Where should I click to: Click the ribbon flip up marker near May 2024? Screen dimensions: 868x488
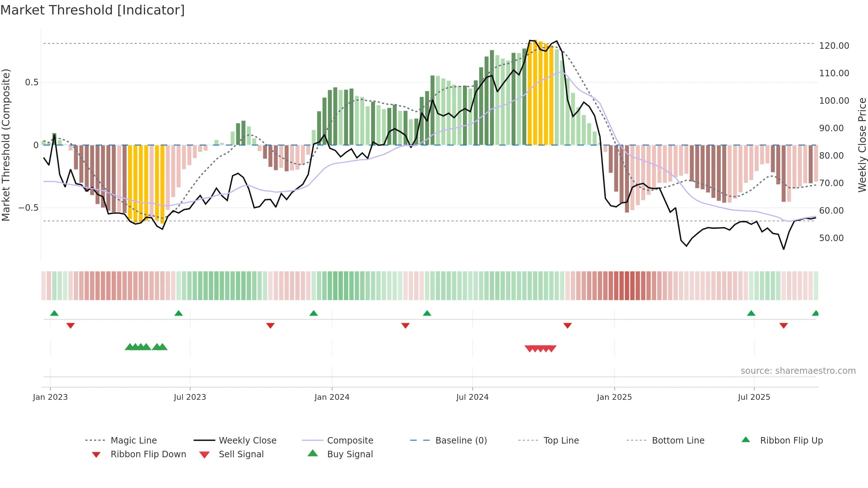pos(427,313)
